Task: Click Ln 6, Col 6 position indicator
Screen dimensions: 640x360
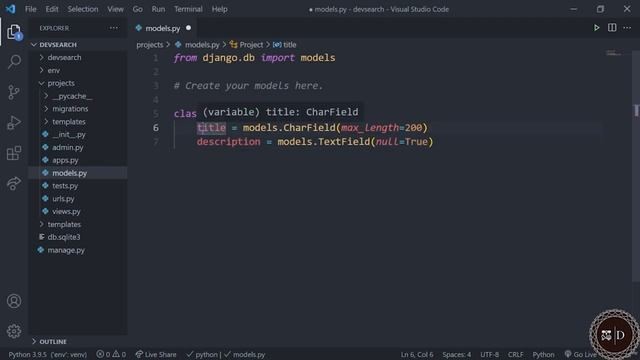Action: pyautogui.click(x=417, y=354)
